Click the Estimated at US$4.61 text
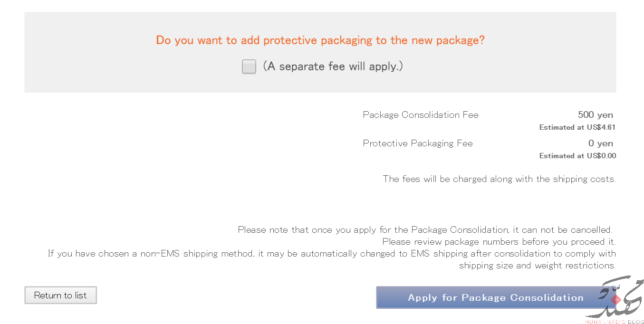This screenshot has width=644, height=324. (x=577, y=127)
